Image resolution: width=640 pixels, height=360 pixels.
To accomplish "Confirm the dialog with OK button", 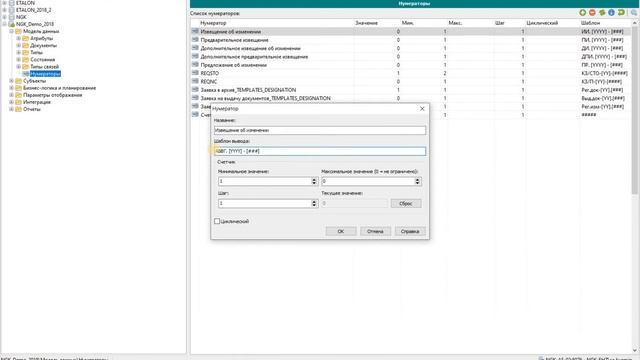I will [x=341, y=231].
